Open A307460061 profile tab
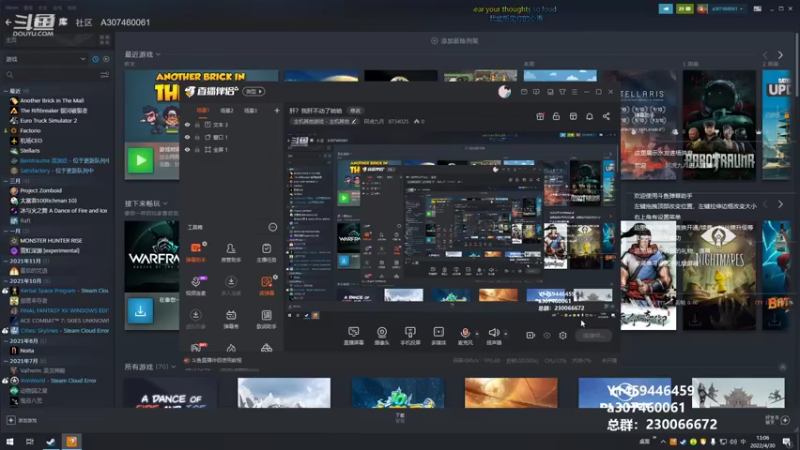 pos(125,22)
